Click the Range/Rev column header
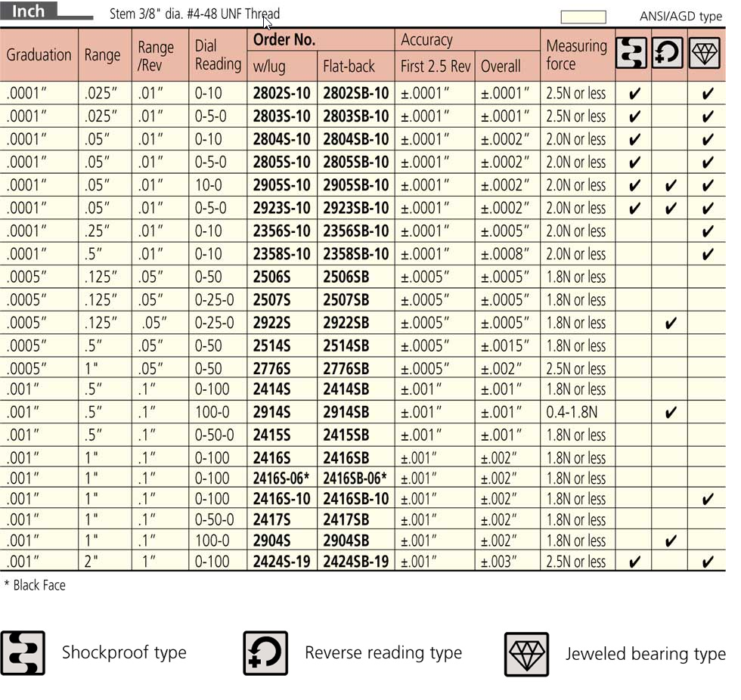The width and height of the screenshot is (741, 700). tap(156, 55)
